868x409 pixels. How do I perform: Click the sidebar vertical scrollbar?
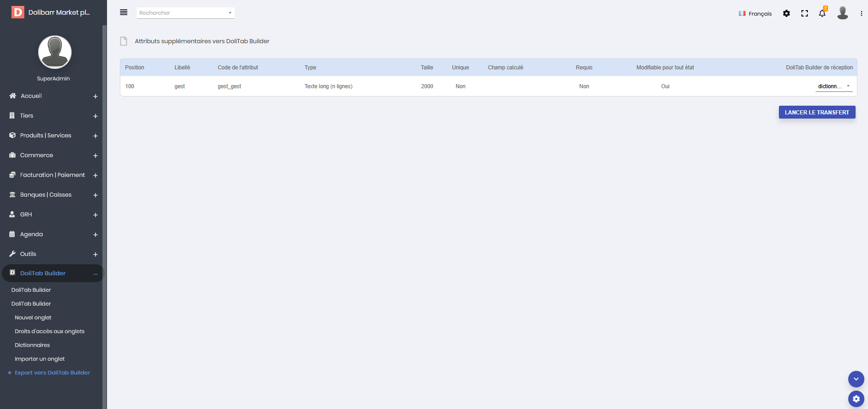click(104, 217)
